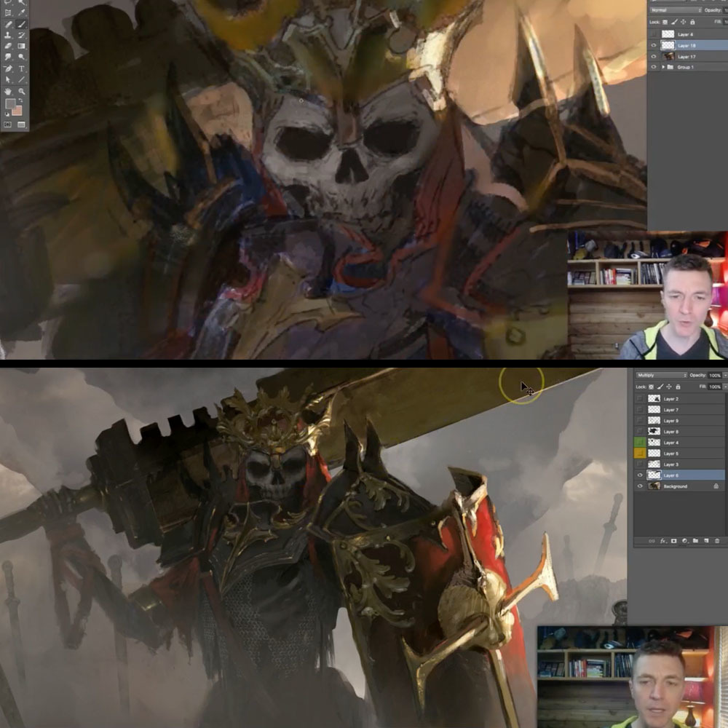
Task: Pick the Pen tool
Action: (x=8, y=68)
